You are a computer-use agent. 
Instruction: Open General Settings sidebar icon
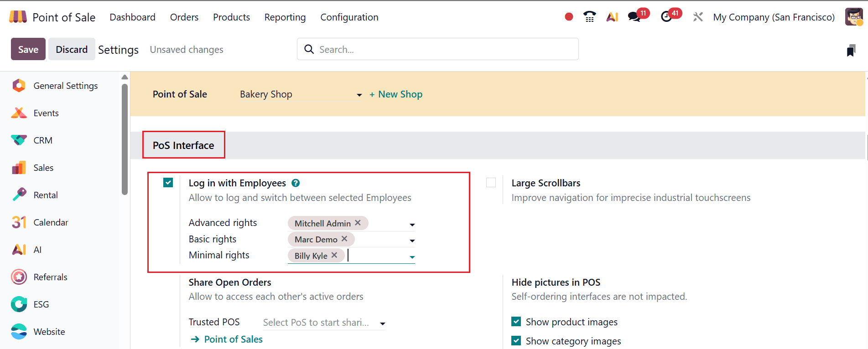(x=19, y=86)
